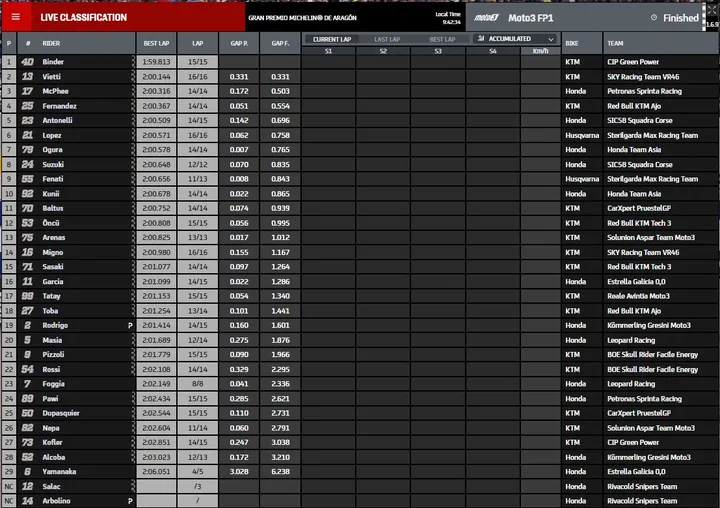Click the Moto3 FP1 session title
The image size is (720, 508).
point(530,18)
